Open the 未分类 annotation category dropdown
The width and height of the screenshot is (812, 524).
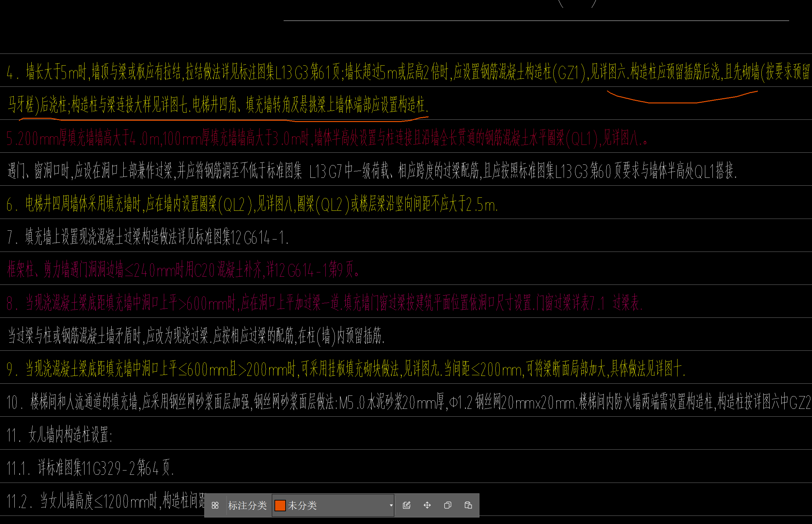pos(333,505)
